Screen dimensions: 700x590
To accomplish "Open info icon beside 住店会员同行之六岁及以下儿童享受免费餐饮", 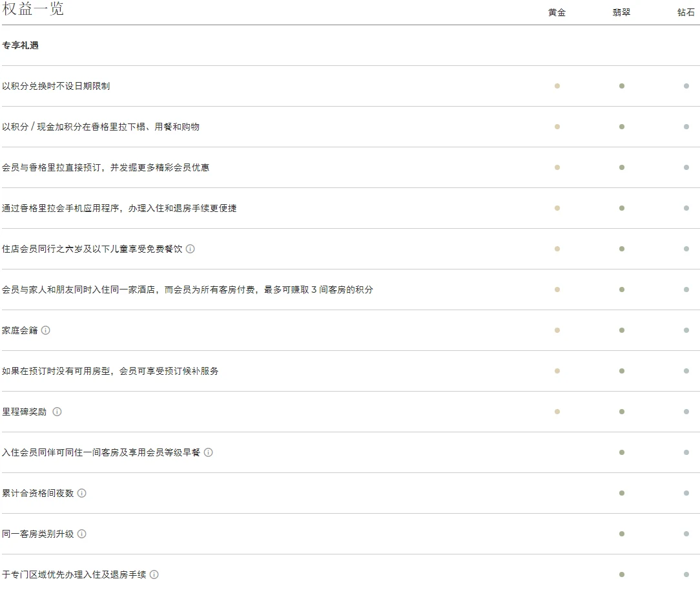I will pyautogui.click(x=190, y=249).
